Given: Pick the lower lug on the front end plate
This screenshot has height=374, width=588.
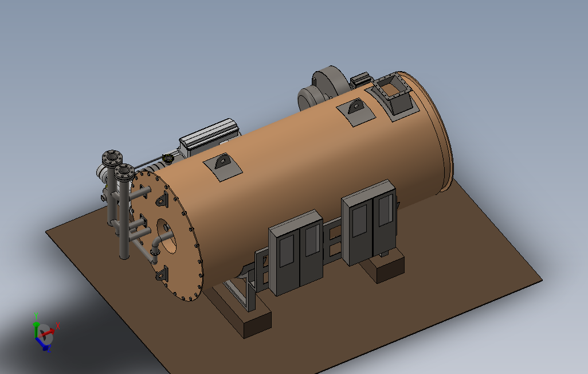Looking at the screenshot, I should click(162, 275).
